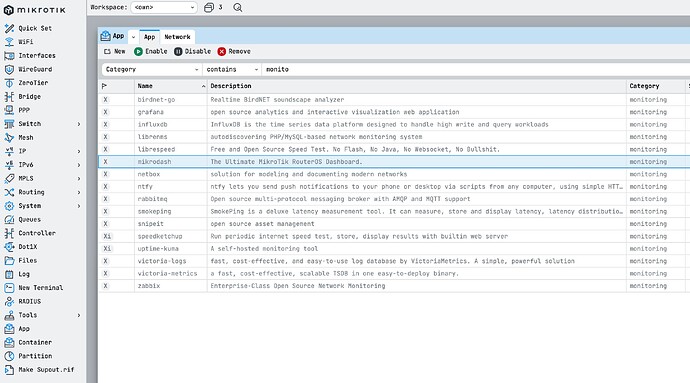The height and width of the screenshot is (383, 690).
Task: Expand the Routing submenu
Action: [79, 192]
